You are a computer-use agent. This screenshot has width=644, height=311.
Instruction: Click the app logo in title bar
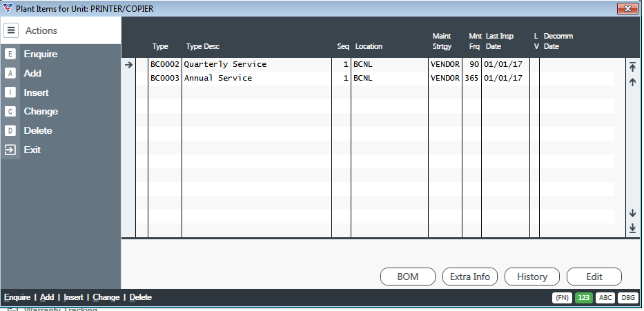8,8
